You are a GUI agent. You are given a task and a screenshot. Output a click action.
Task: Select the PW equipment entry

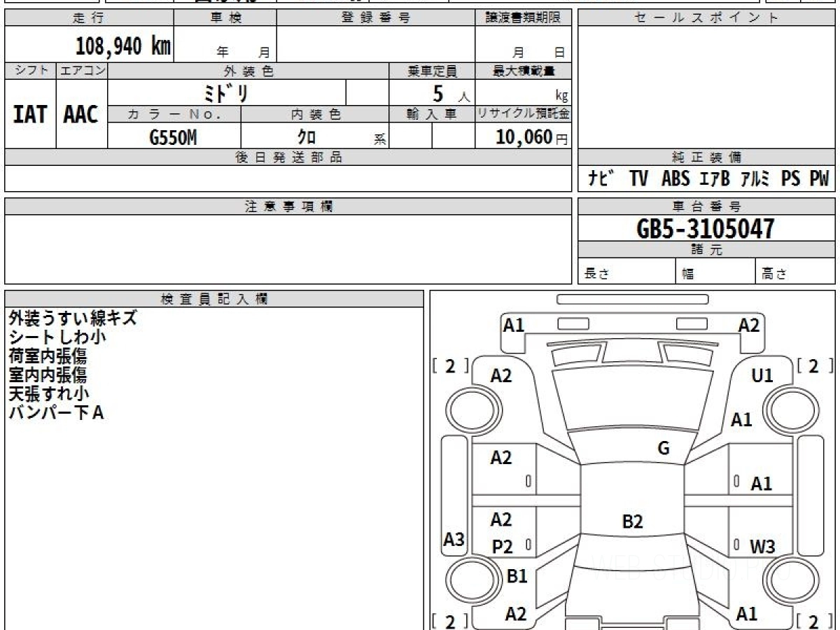[x=819, y=179]
